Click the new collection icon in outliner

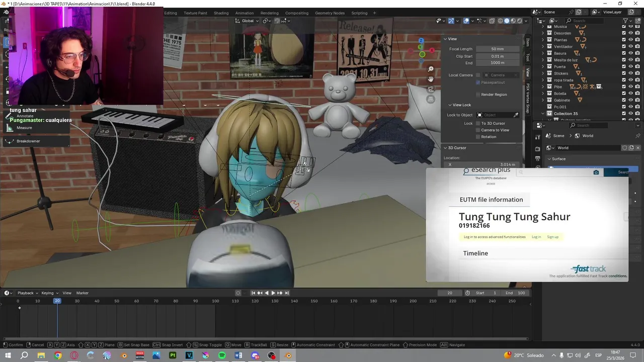[637, 21]
